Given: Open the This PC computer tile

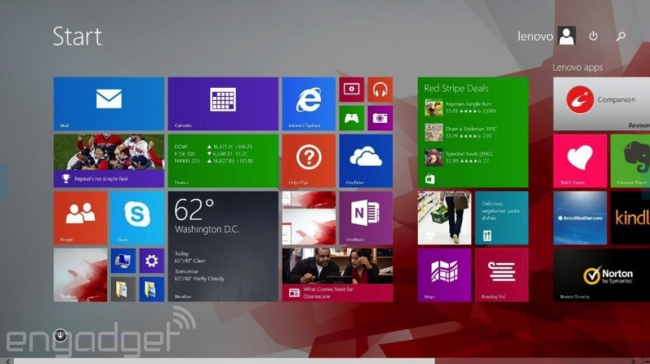Looking at the screenshot, I should (x=123, y=261).
